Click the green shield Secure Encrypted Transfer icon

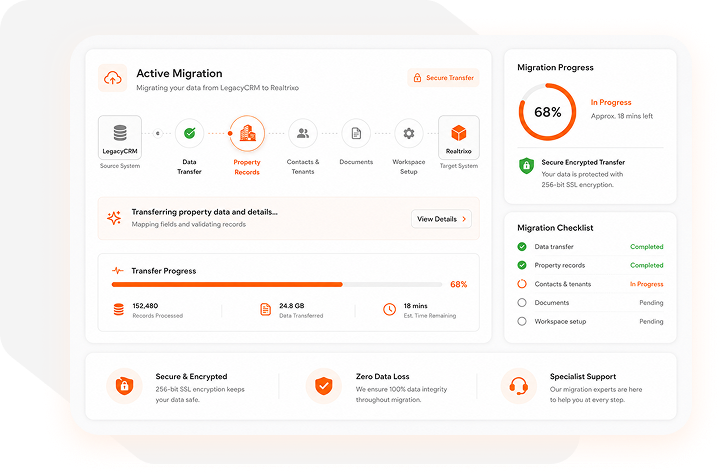[526, 165]
